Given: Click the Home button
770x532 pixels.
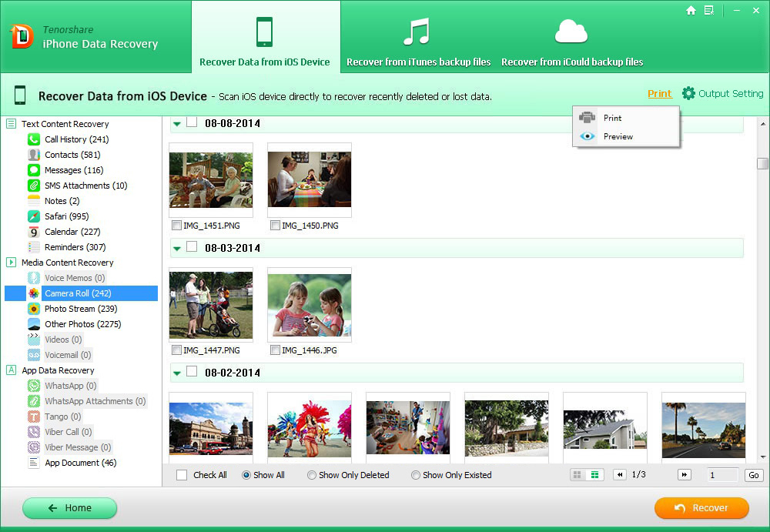Looking at the screenshot, I should pyautogui.click(x=70, y=508).
